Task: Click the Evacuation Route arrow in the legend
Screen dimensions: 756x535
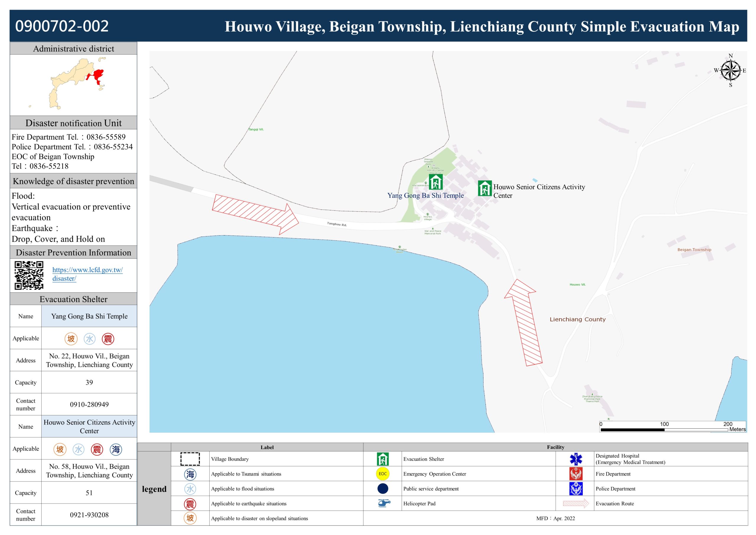Action: [576, 503]
